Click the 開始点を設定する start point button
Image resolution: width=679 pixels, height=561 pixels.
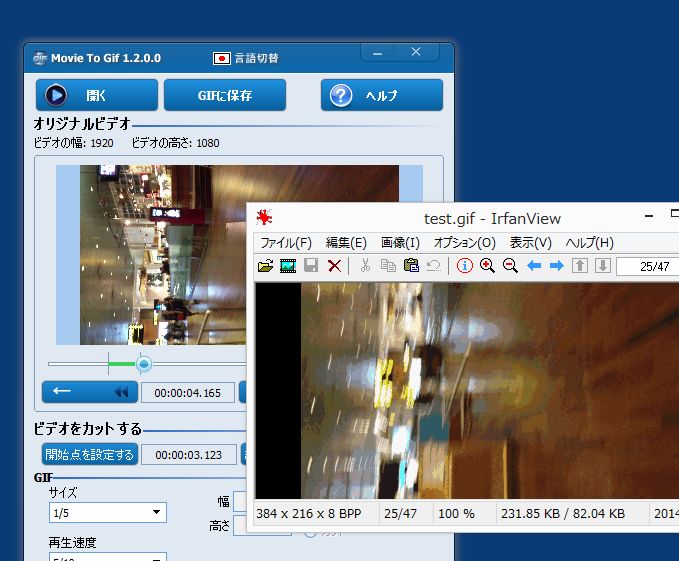pos(90,454)
